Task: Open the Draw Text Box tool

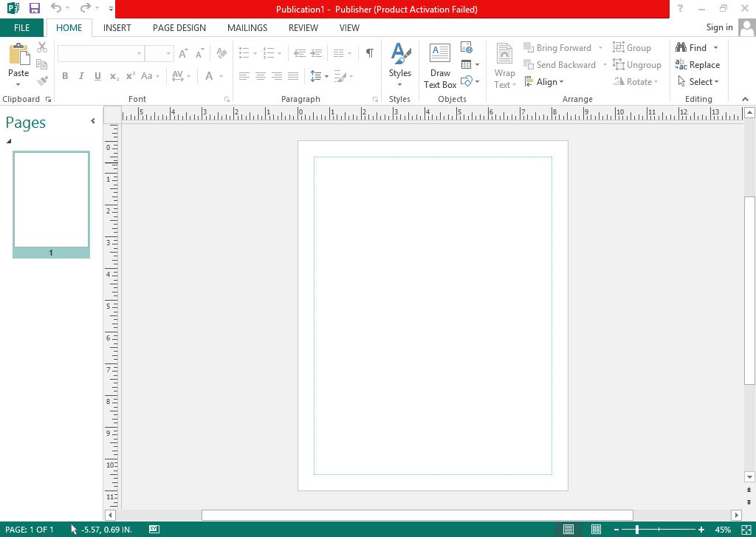Action: click(x=439, y=64)
